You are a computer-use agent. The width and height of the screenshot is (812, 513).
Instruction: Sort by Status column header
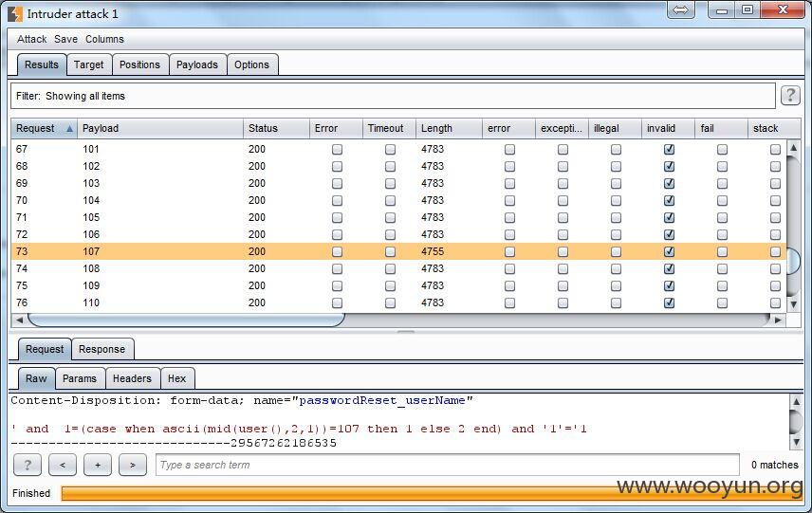click(276, 128)
